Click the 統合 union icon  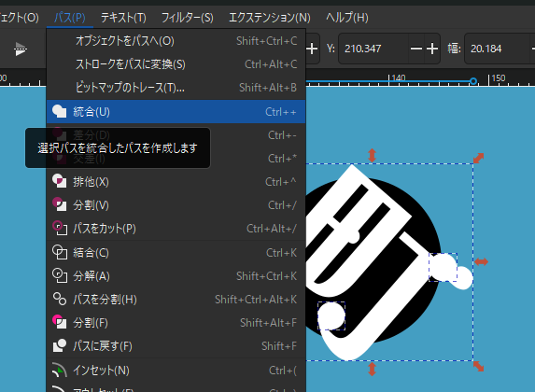pos(60,112)
